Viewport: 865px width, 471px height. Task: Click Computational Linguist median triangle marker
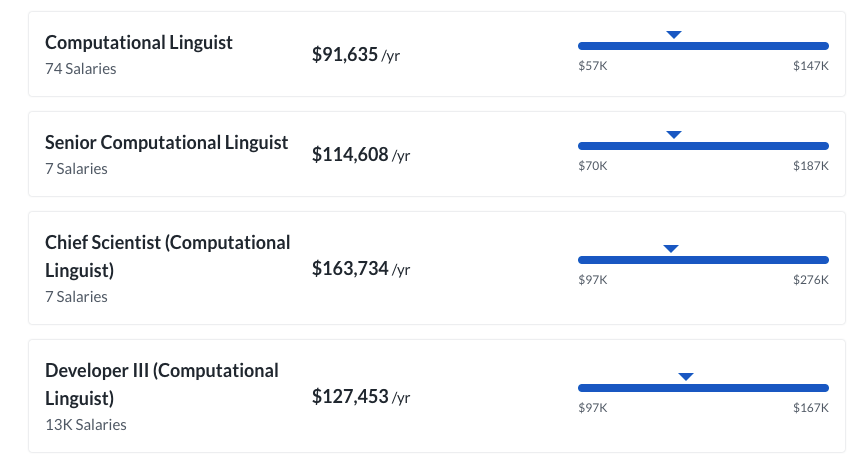[x=674, y=35]
